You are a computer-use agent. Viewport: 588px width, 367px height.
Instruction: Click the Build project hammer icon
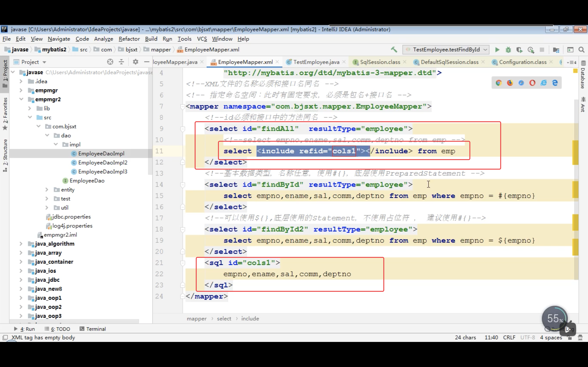coord(394,50)
